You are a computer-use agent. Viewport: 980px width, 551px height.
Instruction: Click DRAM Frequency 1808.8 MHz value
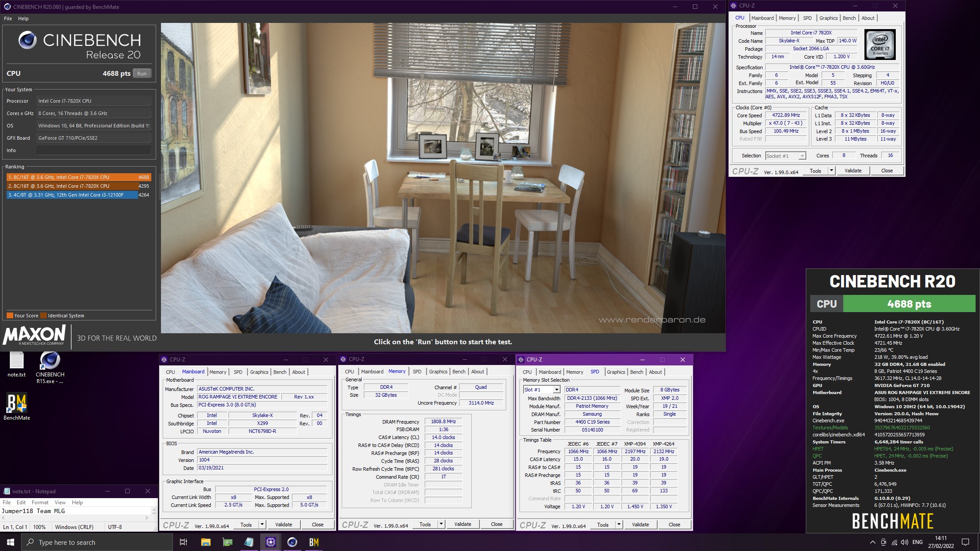[443, 421]
